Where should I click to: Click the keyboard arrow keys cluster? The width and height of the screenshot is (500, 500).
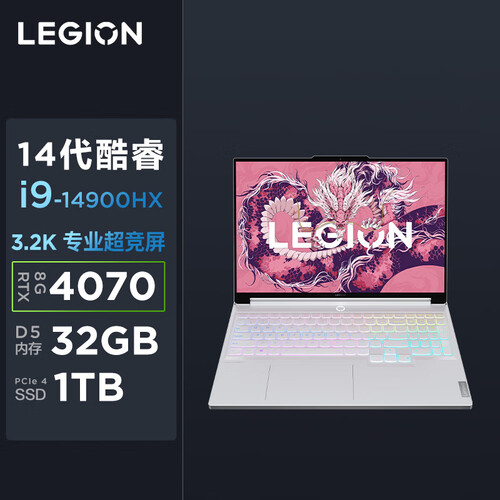pyautogui.click(x=391, y=357)
